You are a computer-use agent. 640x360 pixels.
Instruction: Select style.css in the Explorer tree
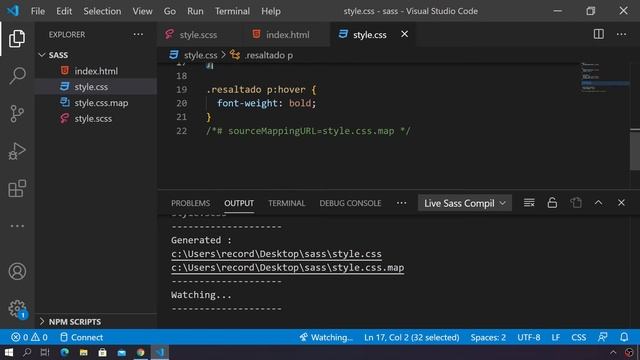(96, 87)
